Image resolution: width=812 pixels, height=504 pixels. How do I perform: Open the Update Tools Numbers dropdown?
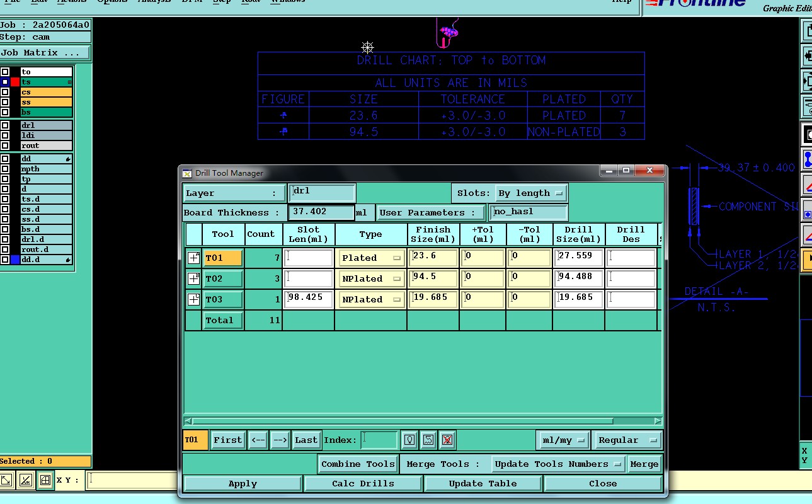[558, 464]
